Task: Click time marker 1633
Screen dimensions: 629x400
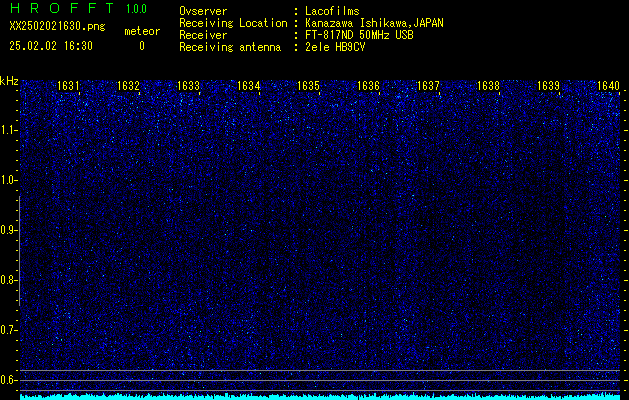Action: 188,85
